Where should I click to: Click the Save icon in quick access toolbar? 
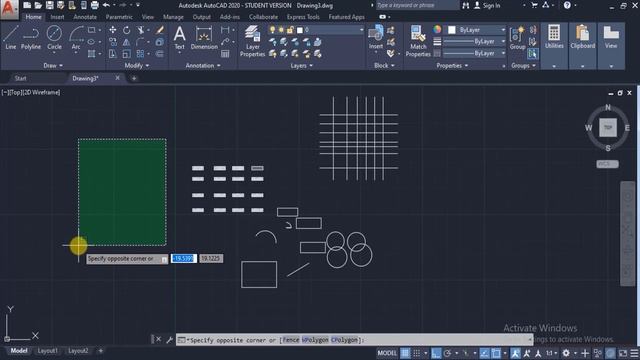49,5
